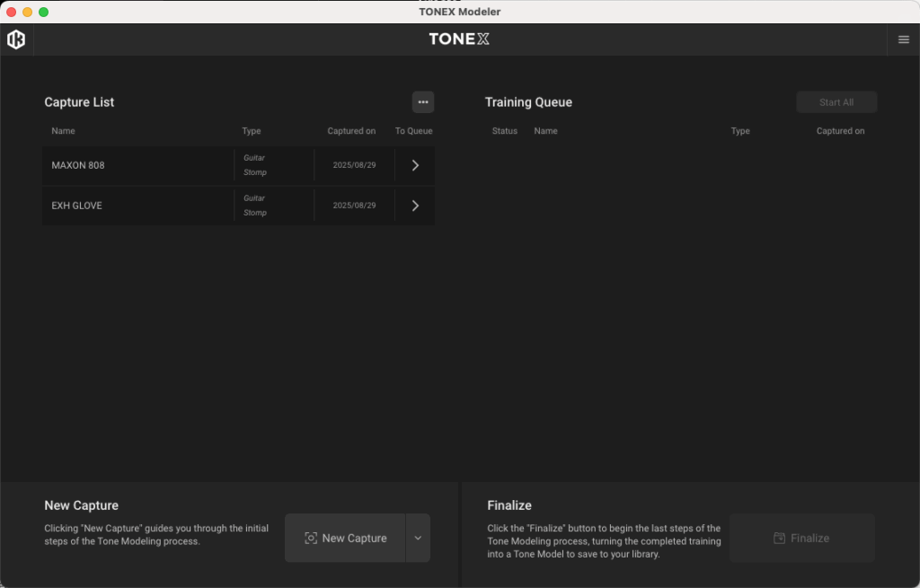Expand the New Capture dropdown arrow
920x588 pixels.
pyautogui.click(x=419, y=538)
